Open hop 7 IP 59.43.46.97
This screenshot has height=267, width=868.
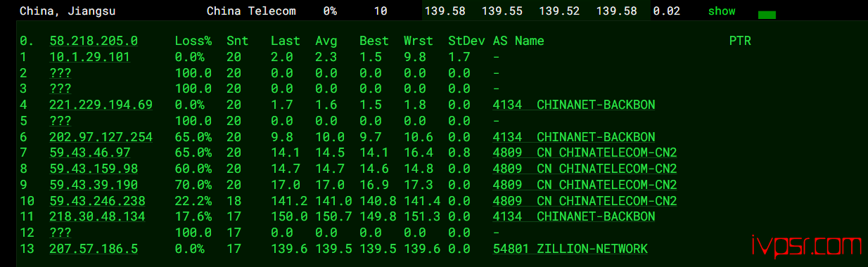[89, 152]
